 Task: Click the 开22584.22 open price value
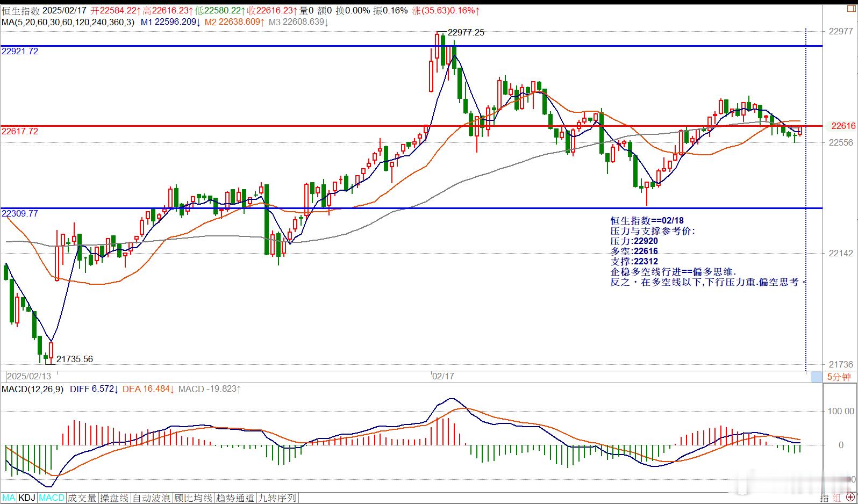[x=116, y=10]
